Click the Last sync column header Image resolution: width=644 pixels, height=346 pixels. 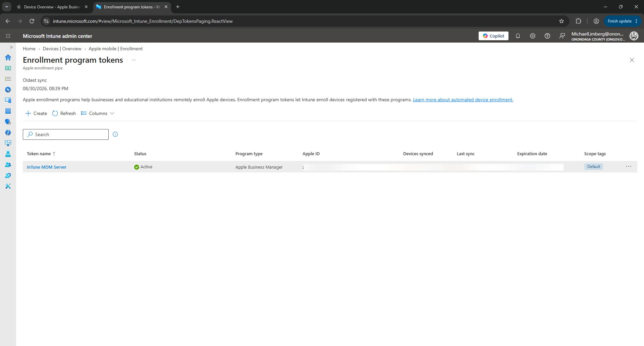coord(466,154)
